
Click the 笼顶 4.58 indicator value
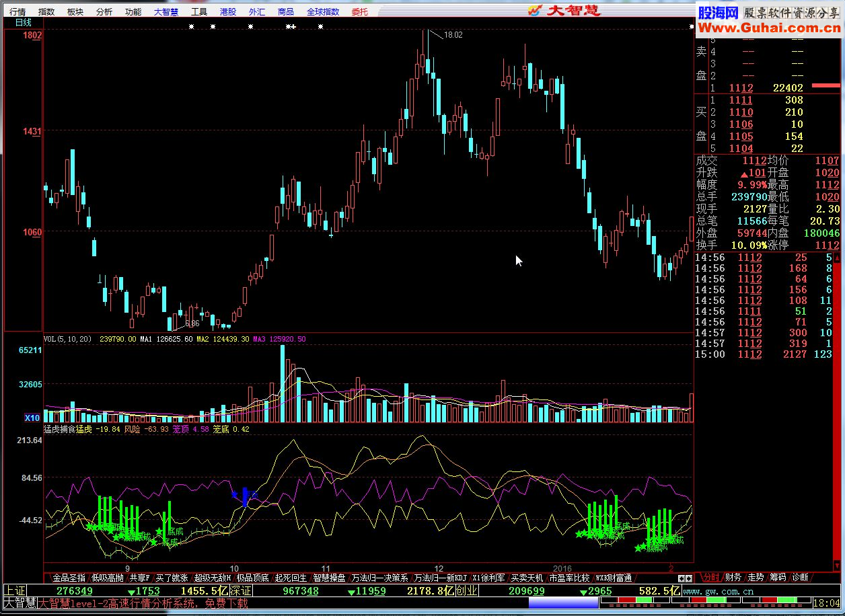[190, 429]
